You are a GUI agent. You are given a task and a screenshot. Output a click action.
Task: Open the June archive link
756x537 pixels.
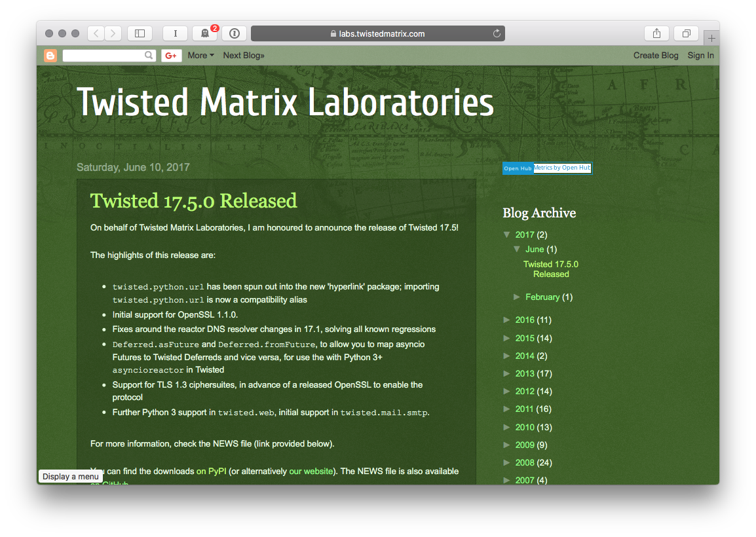tap(535, 250)
